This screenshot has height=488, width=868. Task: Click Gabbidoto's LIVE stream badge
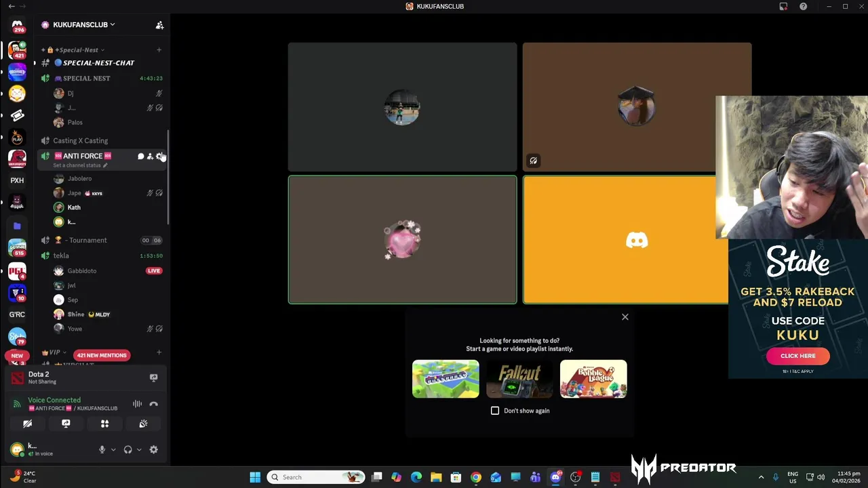[x=154, y=271]
